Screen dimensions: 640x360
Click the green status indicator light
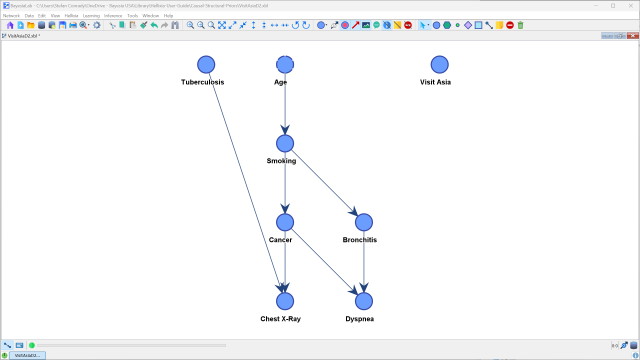32,345
